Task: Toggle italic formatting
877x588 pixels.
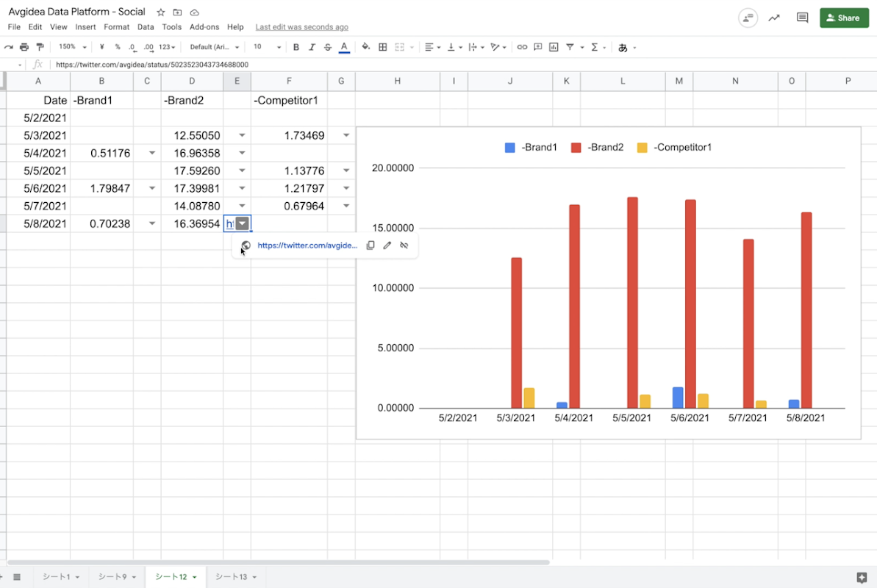Action: click(x=312, y=47)
